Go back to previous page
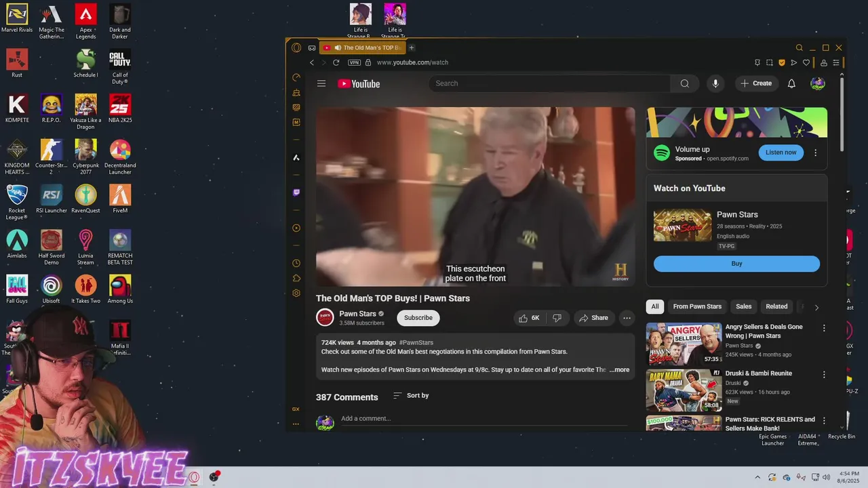This screenshot has height=488, width=868. tap(312, 62)
